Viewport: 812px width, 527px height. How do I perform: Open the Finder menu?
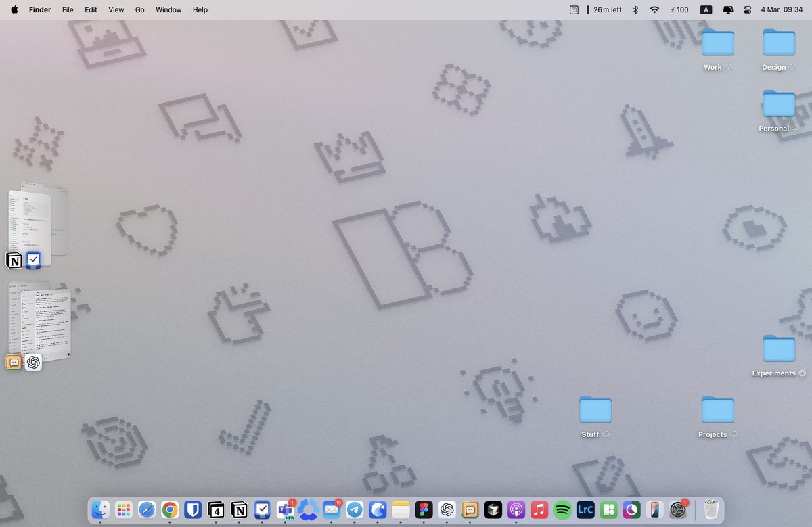[x=40, y=9]
